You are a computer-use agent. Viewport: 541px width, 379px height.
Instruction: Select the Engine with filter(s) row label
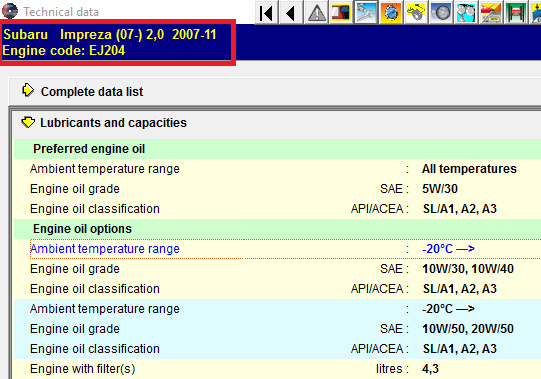(x=82, y=369)
